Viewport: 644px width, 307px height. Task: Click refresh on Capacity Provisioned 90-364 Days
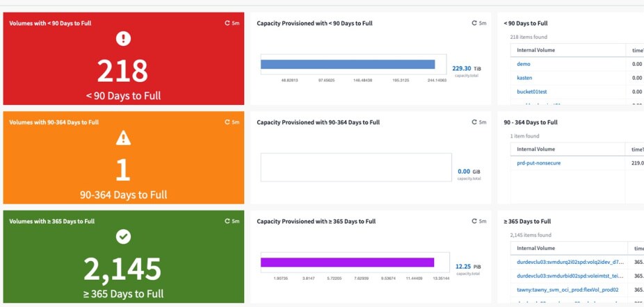tap(474, 122)
